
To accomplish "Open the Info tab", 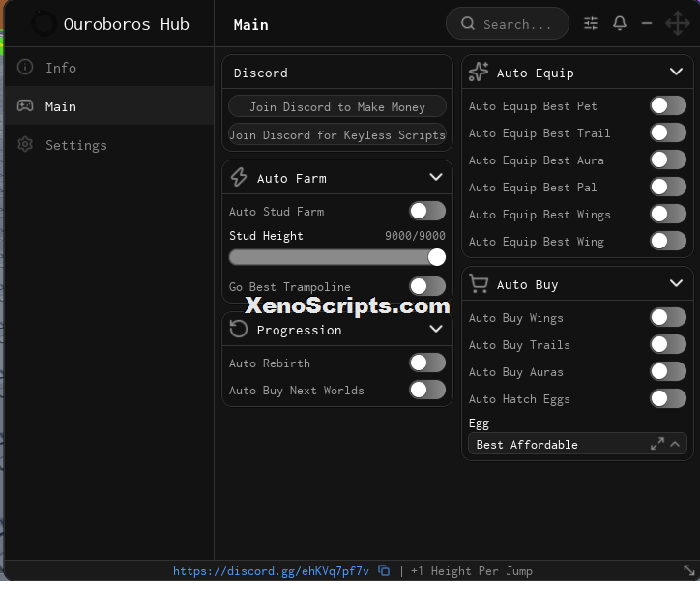I will tap(109, 67).
